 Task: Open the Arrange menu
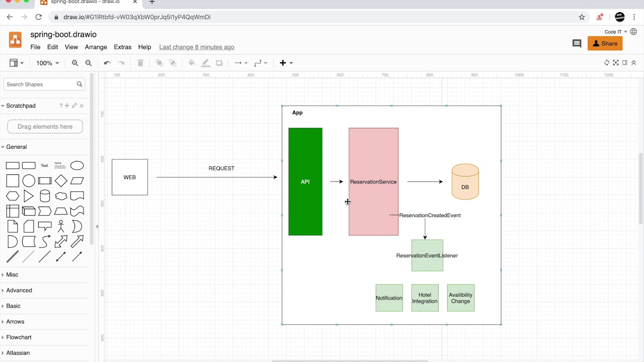click(x=96, y=47)
